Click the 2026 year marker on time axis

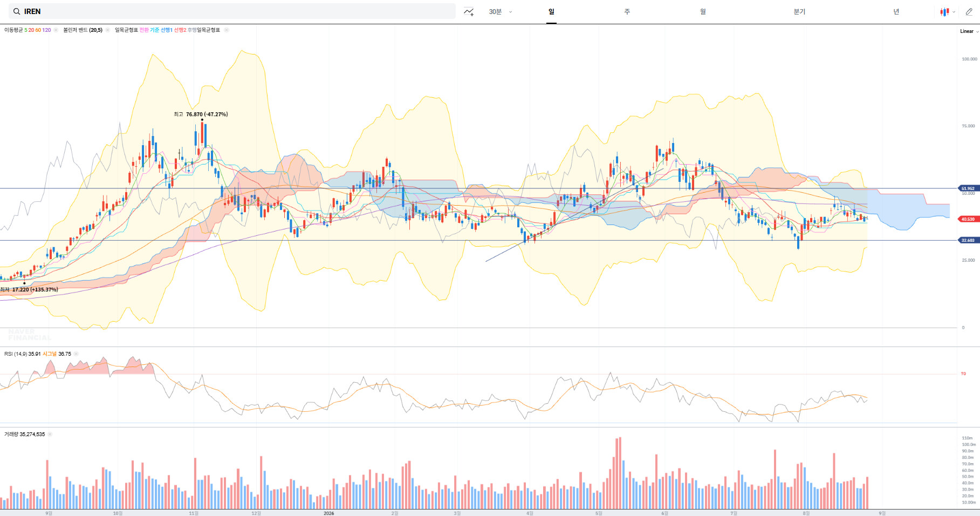328,513
